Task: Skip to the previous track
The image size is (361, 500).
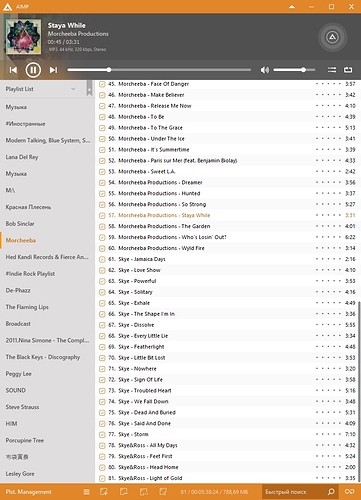Action: (x=13, y=70)
